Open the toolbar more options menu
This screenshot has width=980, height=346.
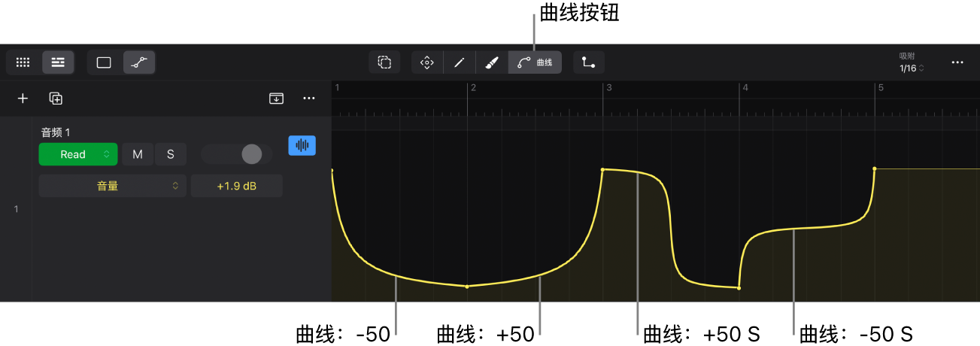click(x=957, y=62)
